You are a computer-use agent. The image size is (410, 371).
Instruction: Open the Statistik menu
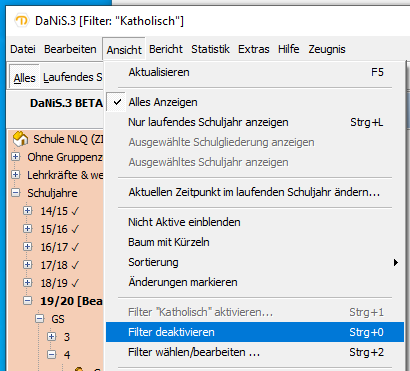click(x=210, y=49)
